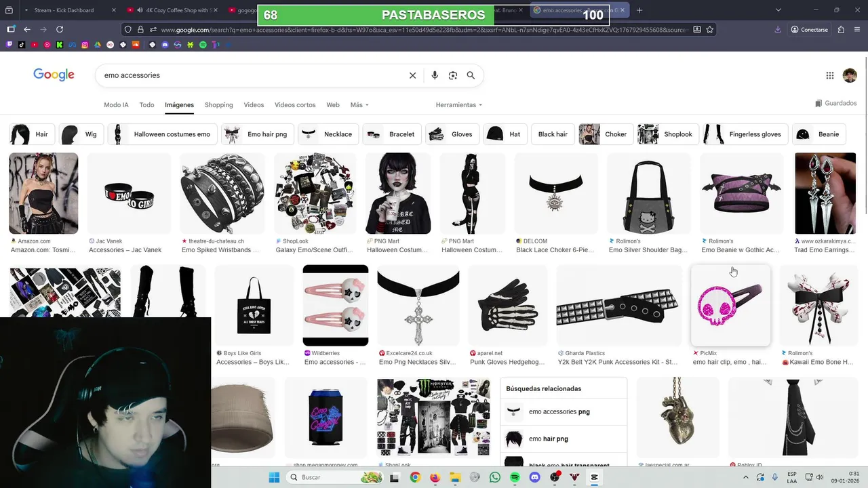Switch to the 4K Cozy Coffee Shop tab
The width and height of the screenshot is (868, 488).
(x=173, y=10)
